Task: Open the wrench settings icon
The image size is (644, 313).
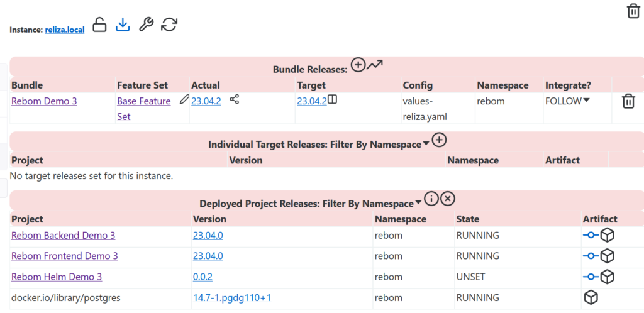Action: (146, 25)
